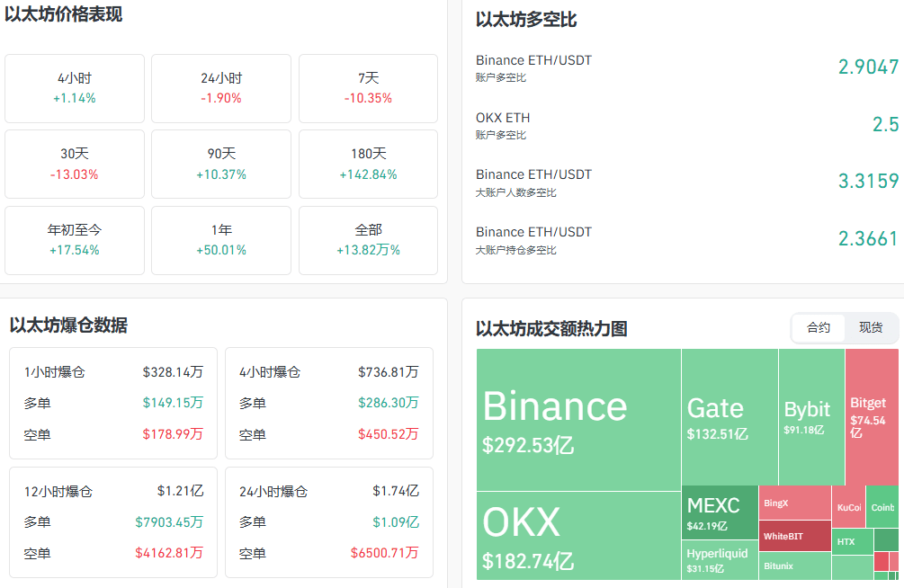The height and width of the screenshot is (588, 904).
Task: Switch heatmap to 现货 tab
Action: coord(871,328)
